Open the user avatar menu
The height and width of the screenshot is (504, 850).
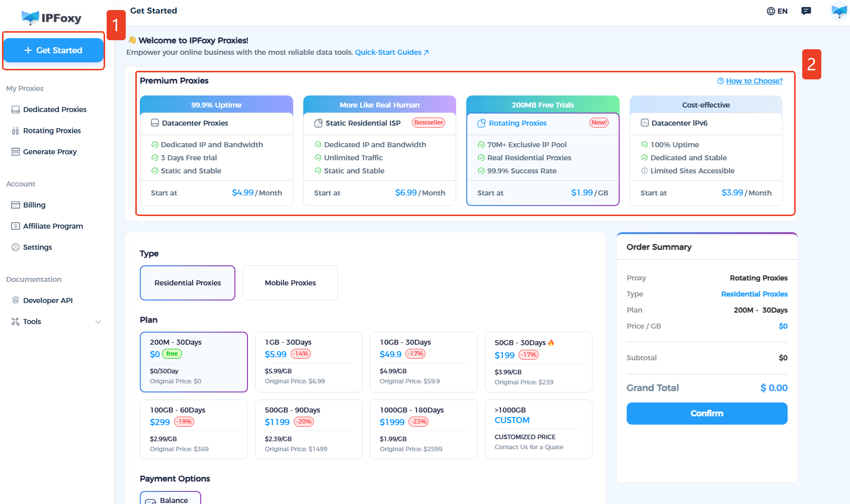839,11
